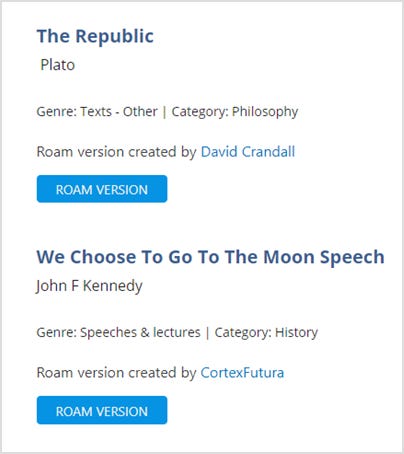The height and width of the screenshot is (454, 404).
Task: Click 'Roam version created by' text before CortexFutura
Action: pyautogui.click(x=116, y=373)
